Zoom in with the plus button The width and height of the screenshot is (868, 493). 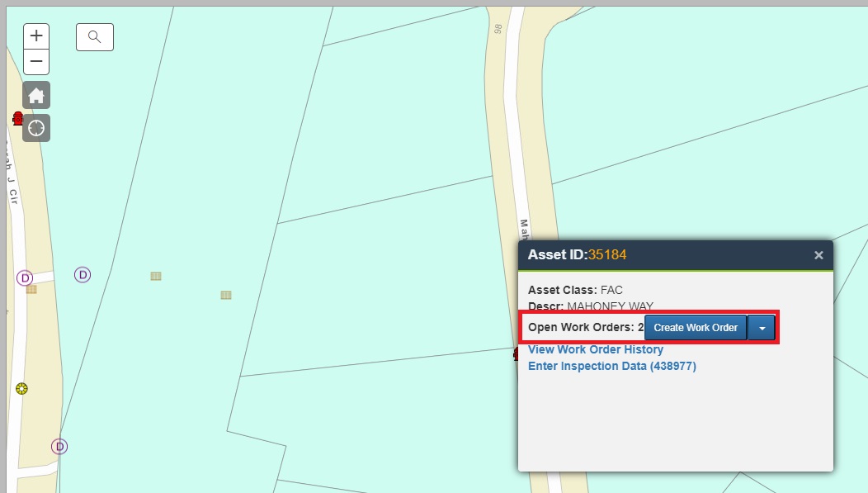35,35
